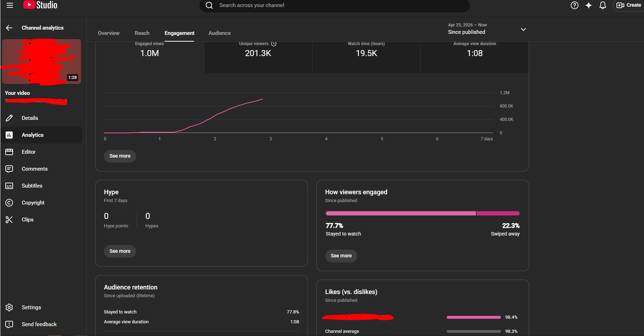Image resolution: width=644 pixels, height=336 pixels.
Task: Click See more in How viewers engaged
Action: [x=341, y=256]
